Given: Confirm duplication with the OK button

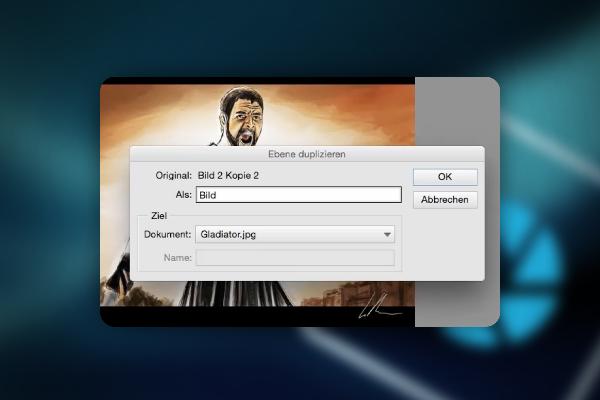Looking at the screenshot, I should (x=445, y=177).
